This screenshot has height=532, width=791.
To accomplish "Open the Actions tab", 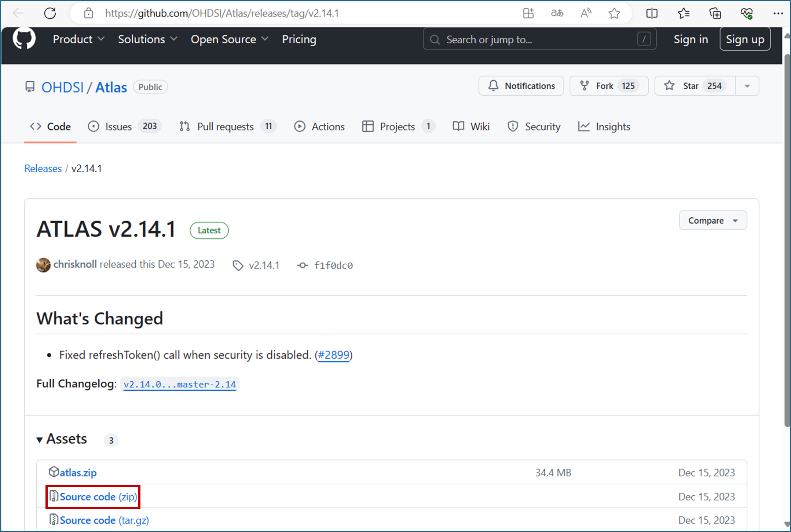I will [319, 126].
